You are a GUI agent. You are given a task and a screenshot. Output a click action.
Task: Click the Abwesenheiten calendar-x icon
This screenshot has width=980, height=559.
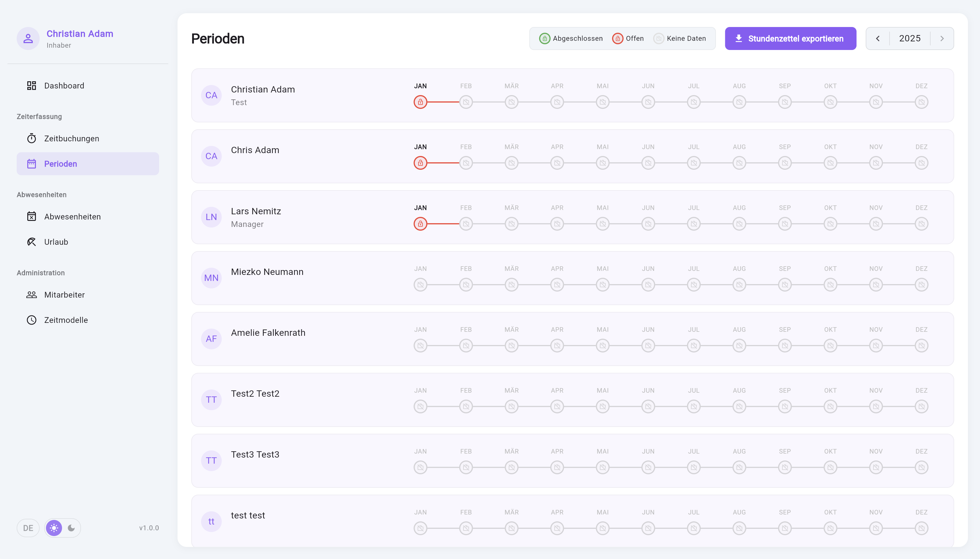coord(32,217)
